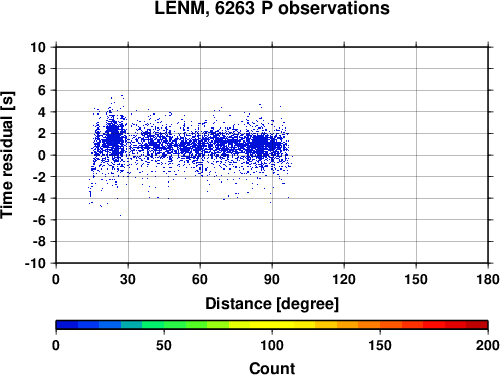Viewport: 500px width, 375px height.
Task: Click the 'Time residual [s]' axis label
Action: pyautogui.click(x=7, y=155)
